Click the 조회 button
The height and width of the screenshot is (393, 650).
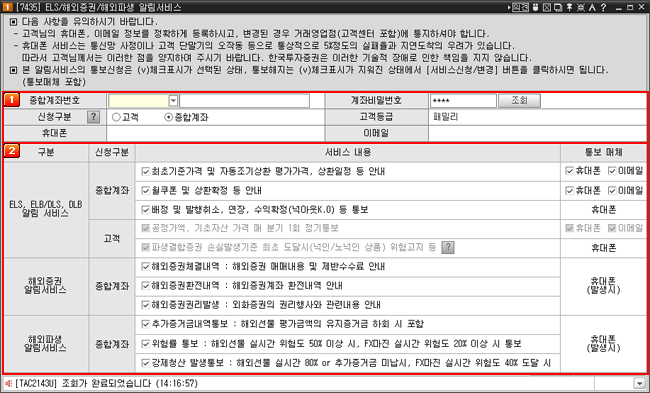tap(519, 101)
